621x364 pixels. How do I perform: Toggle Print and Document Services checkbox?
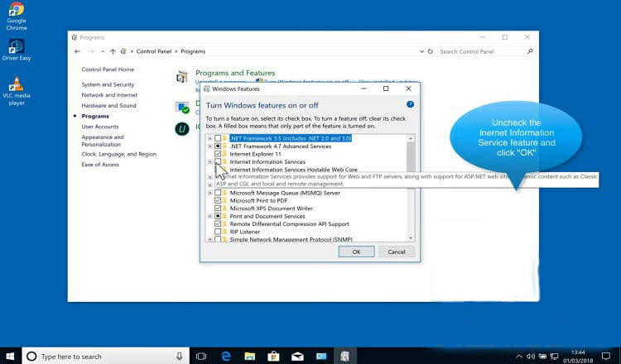[218, 216]
